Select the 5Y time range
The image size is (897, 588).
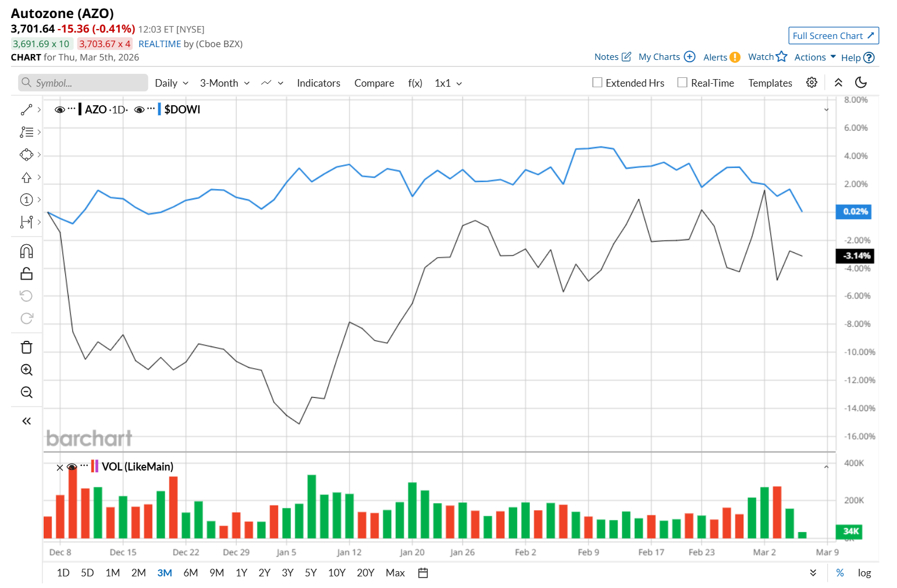[x=311, y=573]
